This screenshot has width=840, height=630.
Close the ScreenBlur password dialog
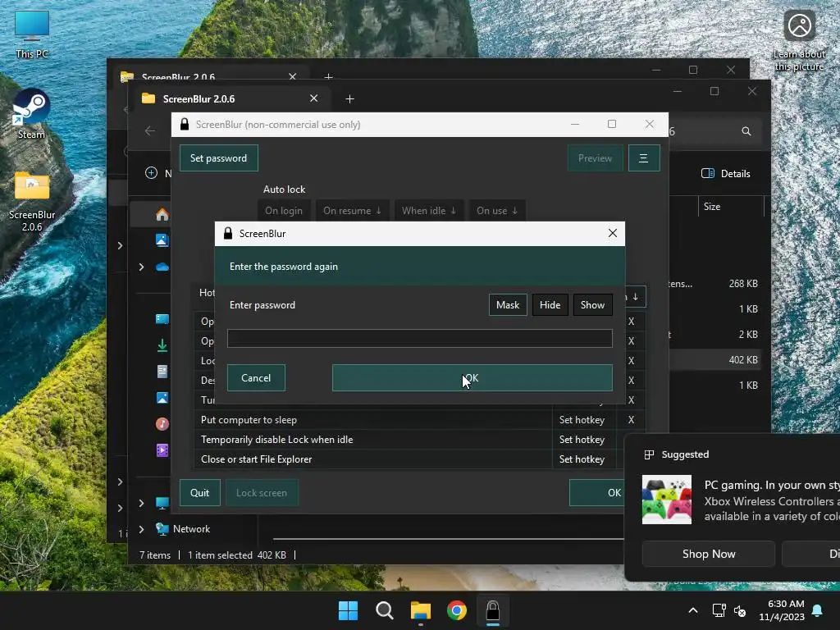click(612, 233)
